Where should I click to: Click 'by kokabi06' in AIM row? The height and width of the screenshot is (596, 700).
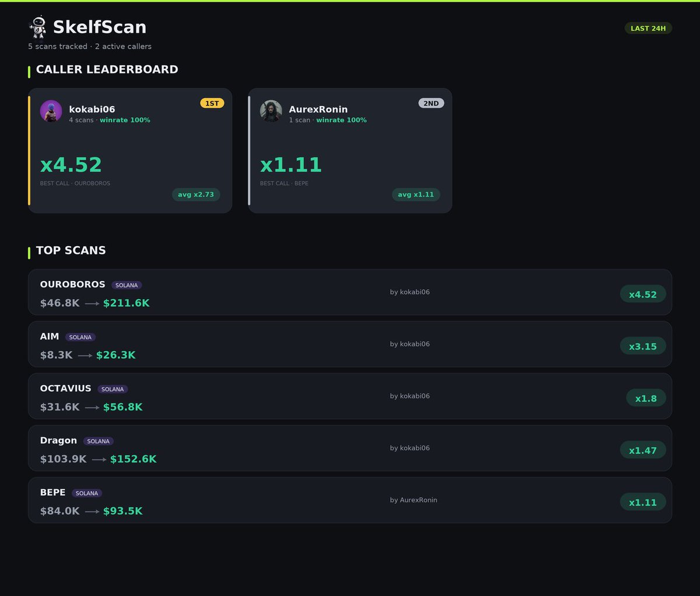click(x=410, y=344)
